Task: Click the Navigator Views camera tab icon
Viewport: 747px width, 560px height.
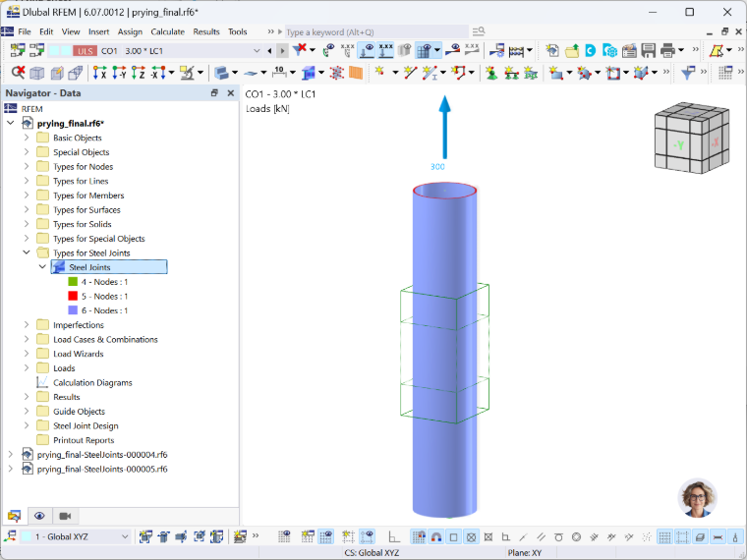Action: [x=65, y=516]
